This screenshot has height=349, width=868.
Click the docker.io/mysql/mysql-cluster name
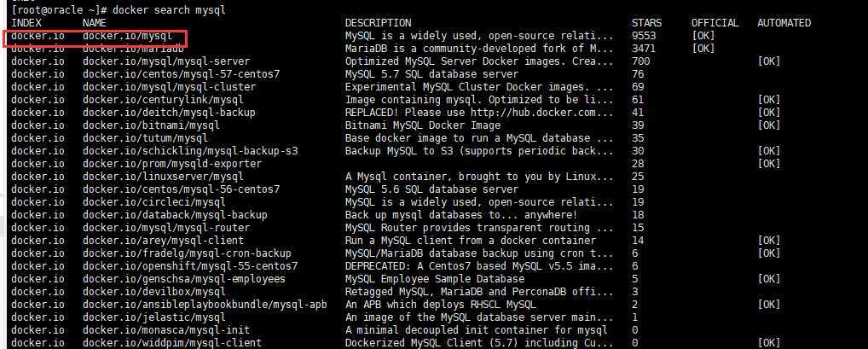click(169, 87)
